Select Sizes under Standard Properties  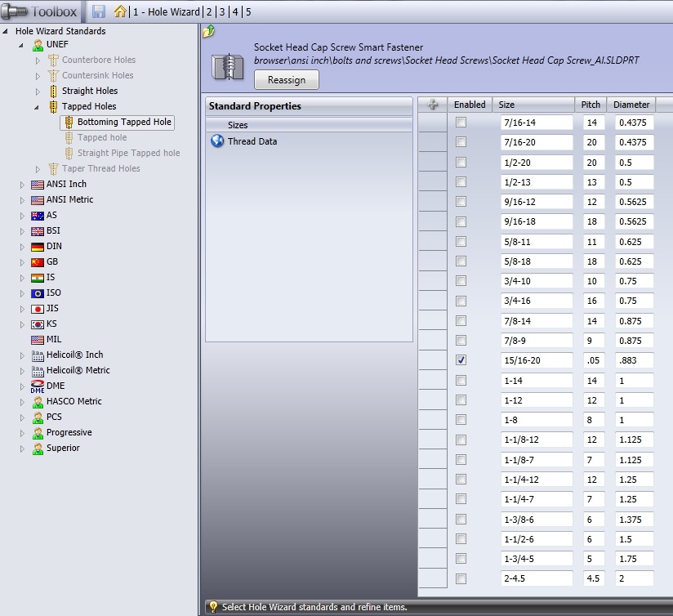click(x=309, y=125)
